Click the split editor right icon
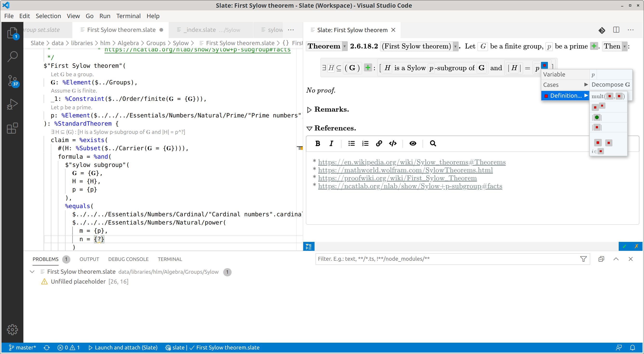Image resolution: width=644 pixels, height=354 pixels. coord(616,30)
